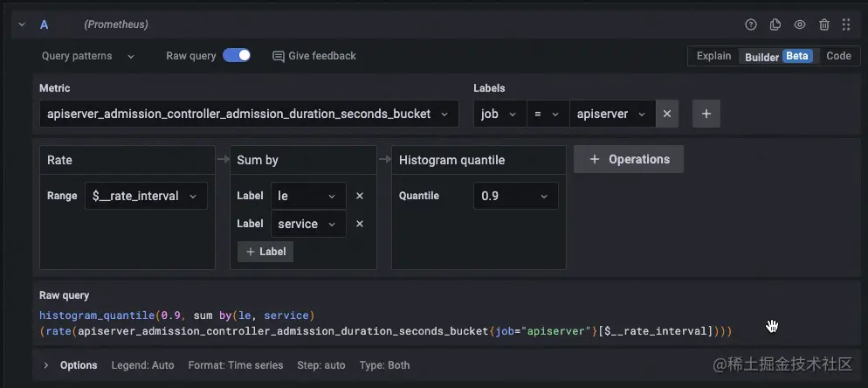This screenshot has height=388, width=868.
Task: Remove the job=apiserver label filter
Action: pos(667,114)
